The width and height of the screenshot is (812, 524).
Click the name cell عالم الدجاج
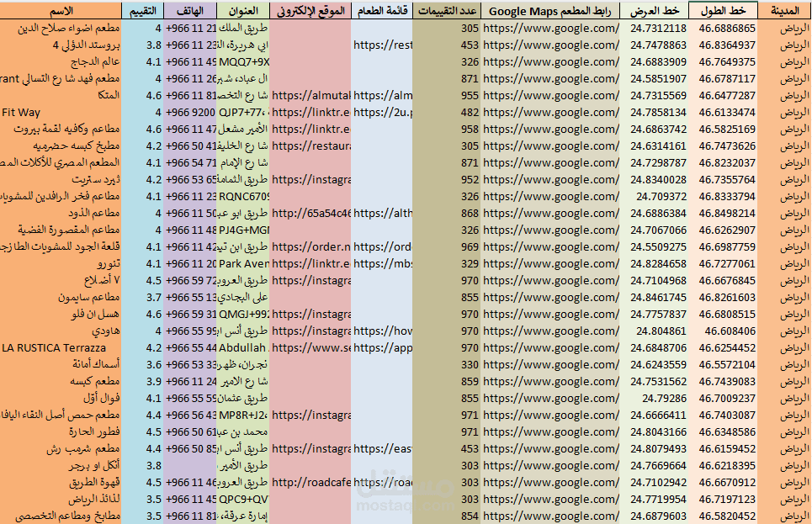point(61,62)
